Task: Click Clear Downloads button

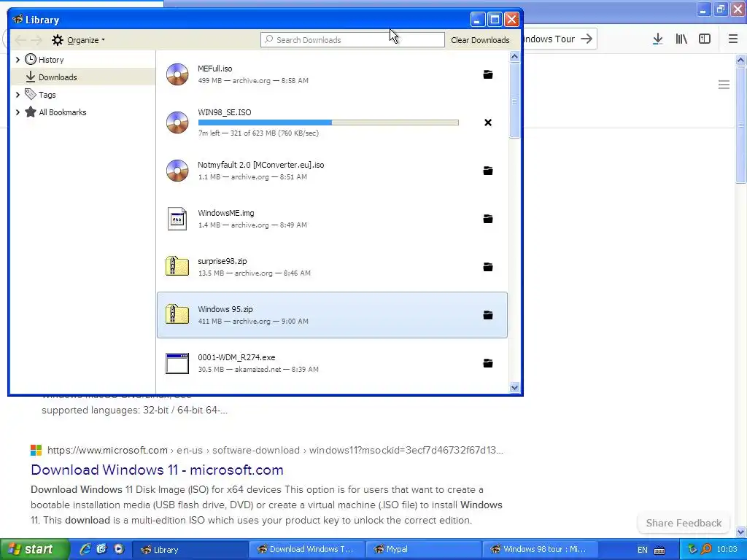Action: click(x=480, y=40)
